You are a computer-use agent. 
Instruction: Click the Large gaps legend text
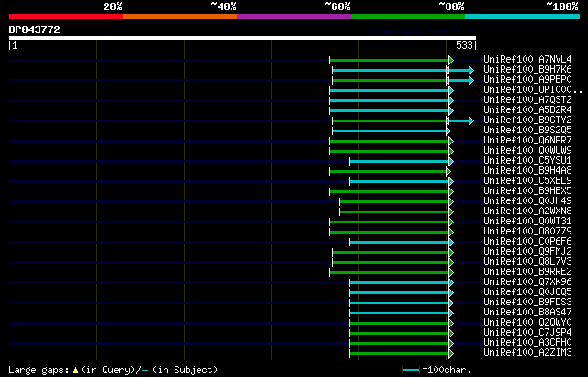click(x=39, y=371)
